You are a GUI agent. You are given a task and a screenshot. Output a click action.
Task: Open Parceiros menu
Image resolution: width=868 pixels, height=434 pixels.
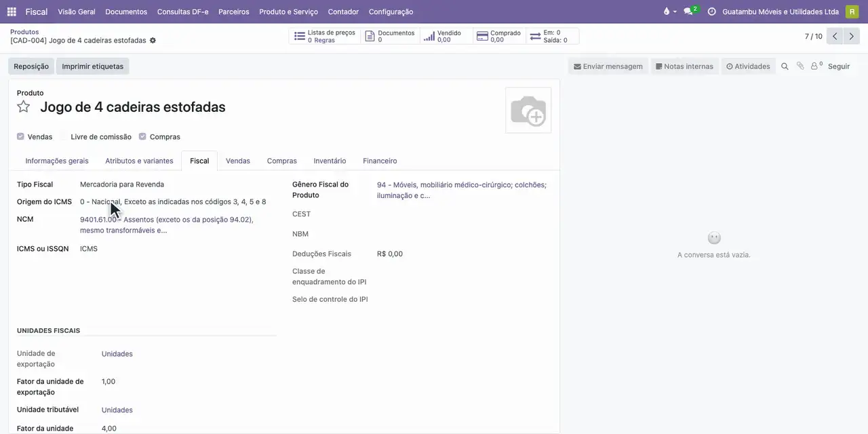234,12
